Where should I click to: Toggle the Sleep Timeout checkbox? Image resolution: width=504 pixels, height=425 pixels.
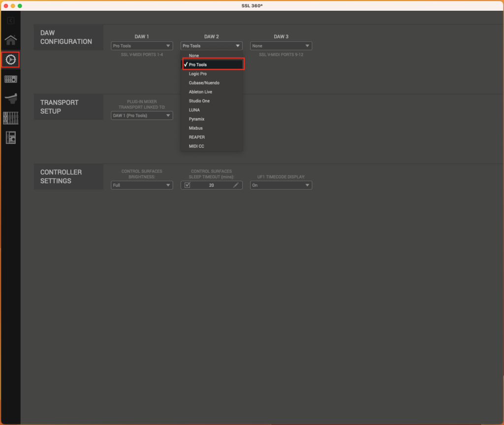[188, 185]
